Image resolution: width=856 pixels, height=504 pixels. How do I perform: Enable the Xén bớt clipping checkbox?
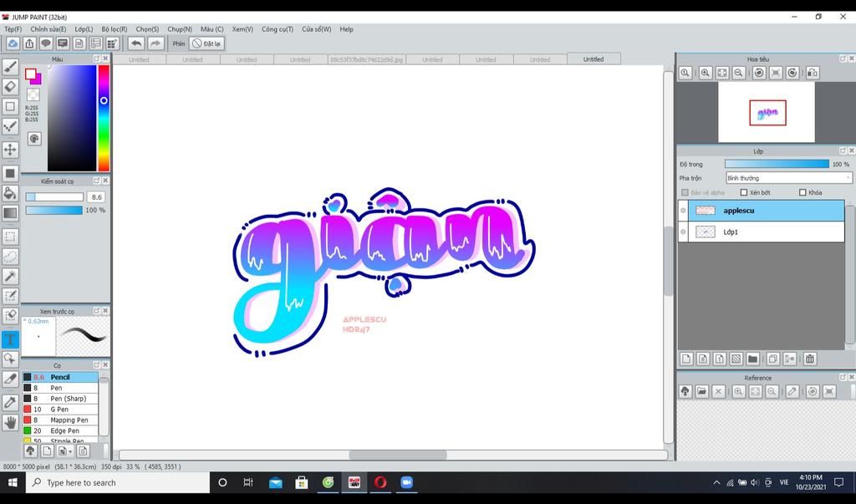(x=743, y=192)
